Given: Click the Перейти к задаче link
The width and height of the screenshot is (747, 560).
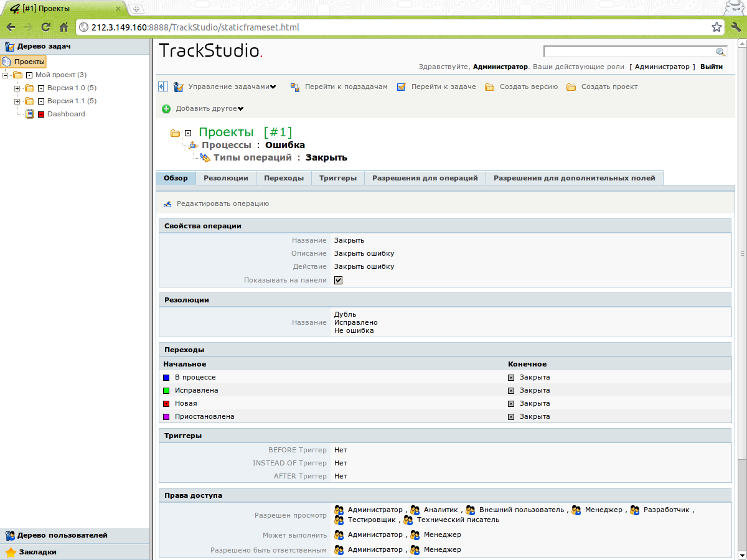Looking at the screenshot, I should (443, 87).
